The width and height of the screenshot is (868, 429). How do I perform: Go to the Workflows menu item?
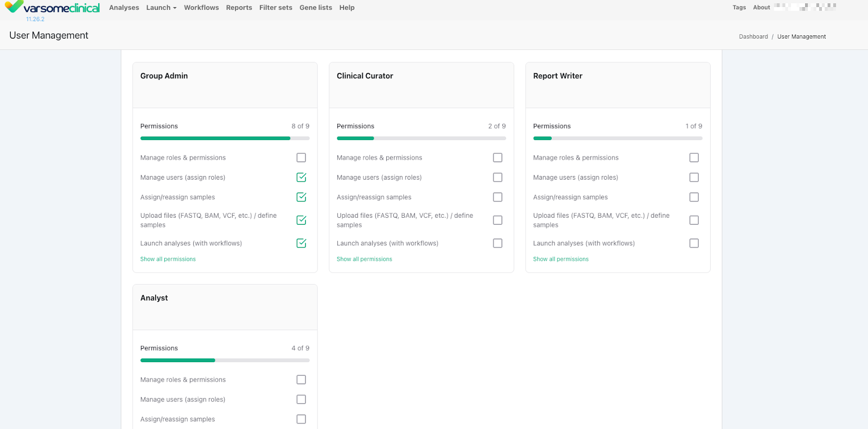click(x=201, y=8)
